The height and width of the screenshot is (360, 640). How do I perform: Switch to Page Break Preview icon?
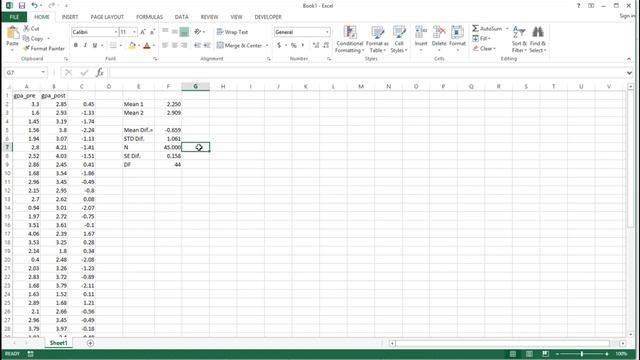[x=545, y=353]
